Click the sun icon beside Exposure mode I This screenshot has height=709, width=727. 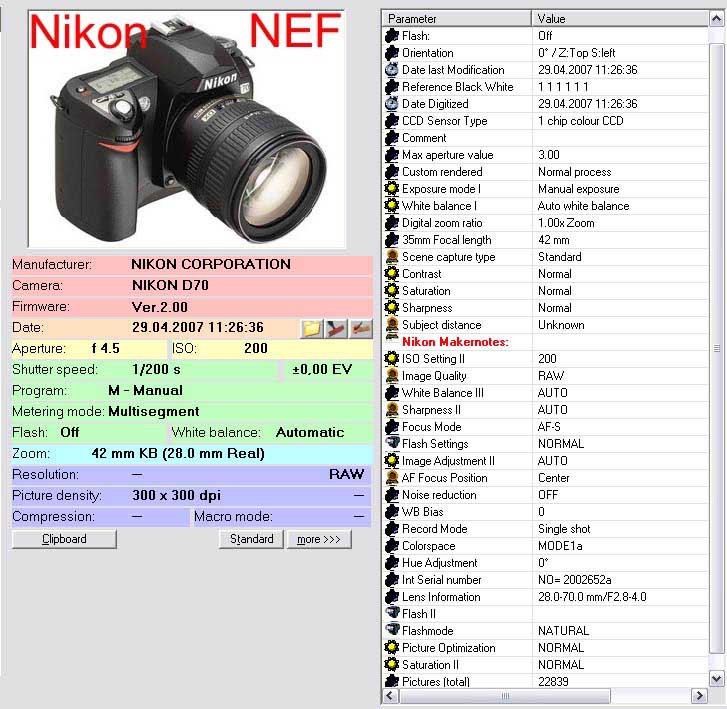point(392,189)
